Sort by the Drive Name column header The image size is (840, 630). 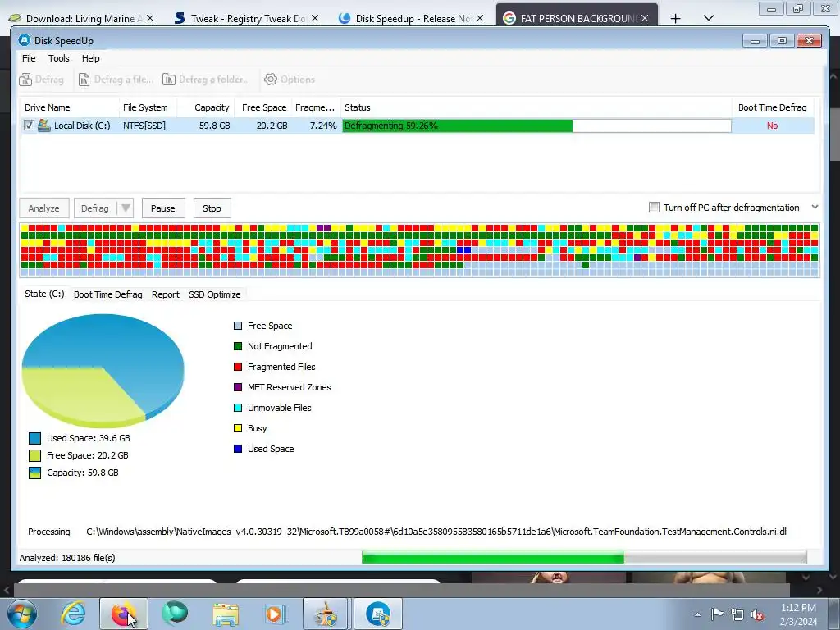pos(70,107)
